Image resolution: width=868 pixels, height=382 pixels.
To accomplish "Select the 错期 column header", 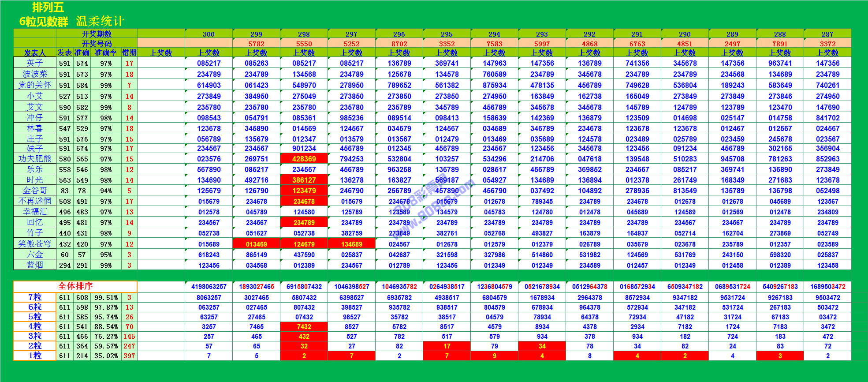I will click(129, 53).
